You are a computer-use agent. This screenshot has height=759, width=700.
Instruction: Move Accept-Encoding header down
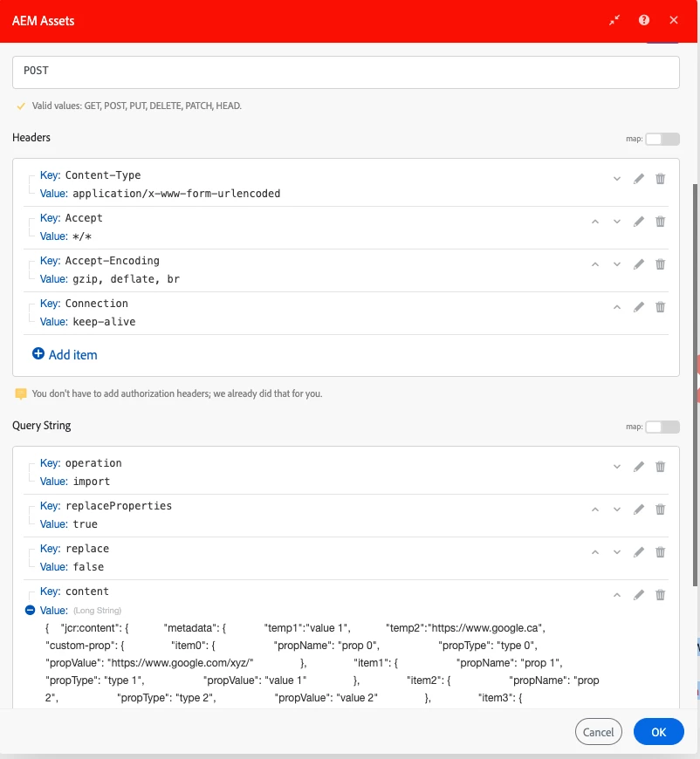point(617,264)
